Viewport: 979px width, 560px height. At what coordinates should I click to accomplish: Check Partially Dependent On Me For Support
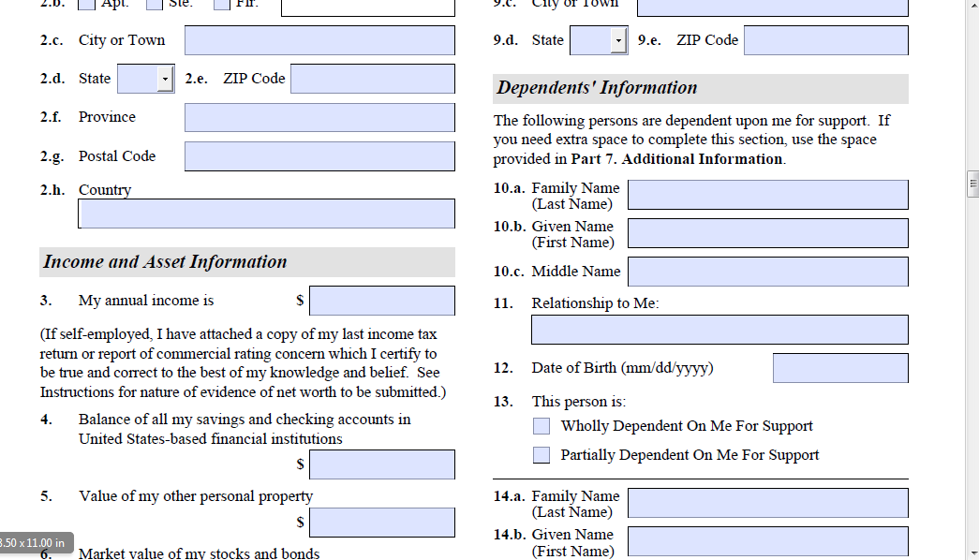point(541,455)
